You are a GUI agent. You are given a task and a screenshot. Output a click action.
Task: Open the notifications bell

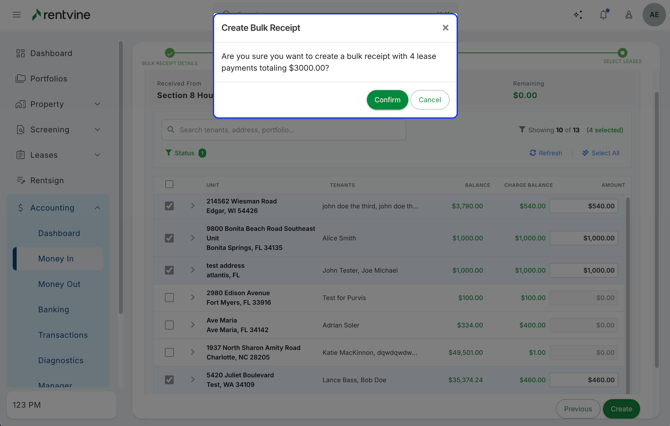pyautogui.click(x=603, y=15)
